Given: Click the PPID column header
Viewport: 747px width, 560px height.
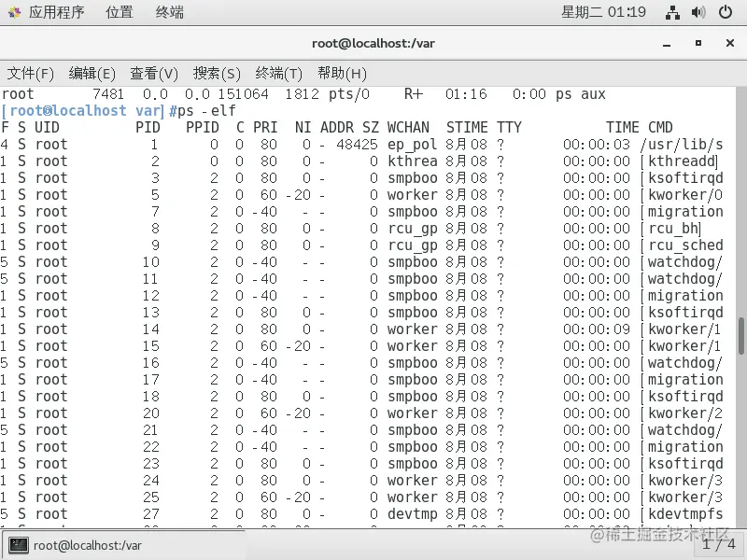Looking at the screenshot, I should coord(203,128).
